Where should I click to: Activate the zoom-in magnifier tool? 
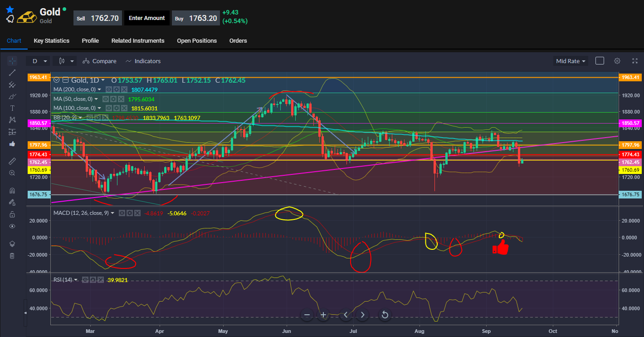(12, 173)
